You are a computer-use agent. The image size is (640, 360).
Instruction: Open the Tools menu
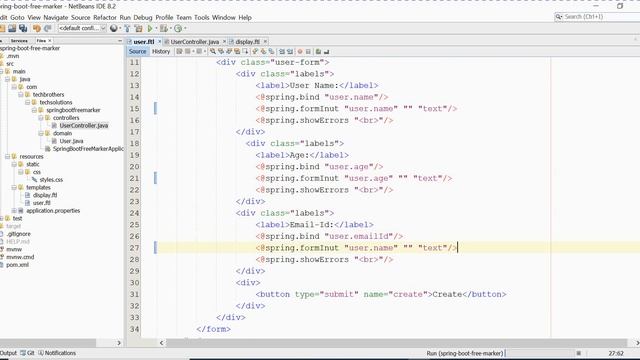[201, 18]
